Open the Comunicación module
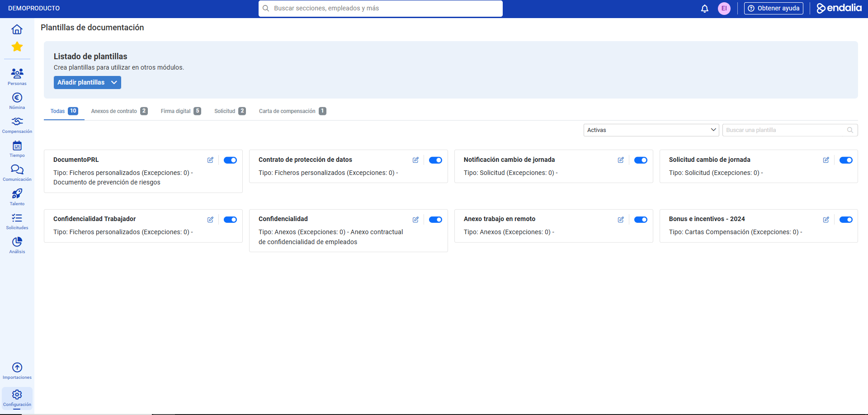 click(17, 173)
